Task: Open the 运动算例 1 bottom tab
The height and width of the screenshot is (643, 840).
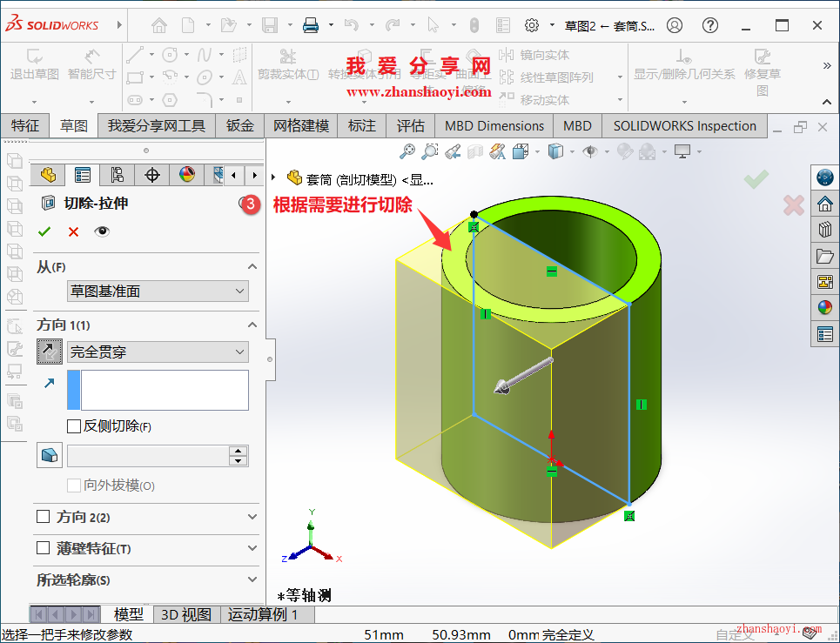Action: click(267, 614)
